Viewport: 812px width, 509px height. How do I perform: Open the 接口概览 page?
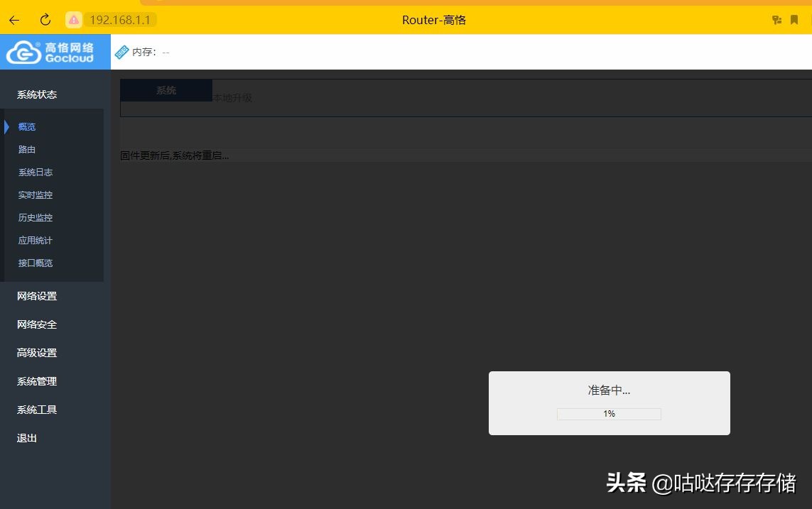35,263
